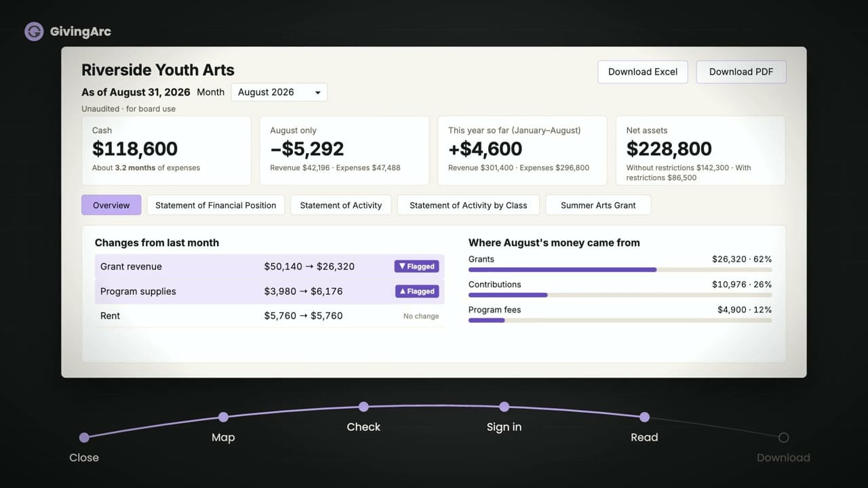Viewport: 868px width, 488px height.
Task: Click the August only −$5,292 card
Action: click(x=344, y=150)
